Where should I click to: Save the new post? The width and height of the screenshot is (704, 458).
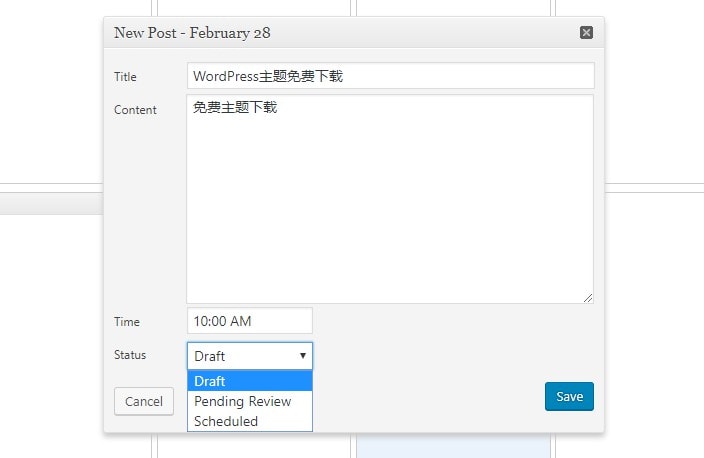(x=569, y=397)
